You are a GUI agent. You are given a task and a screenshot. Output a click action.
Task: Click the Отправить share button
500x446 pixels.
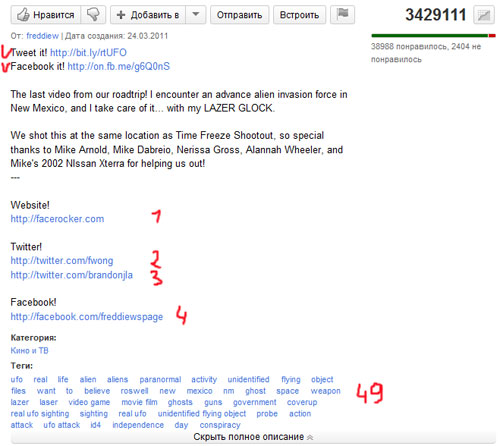point(239,15)
